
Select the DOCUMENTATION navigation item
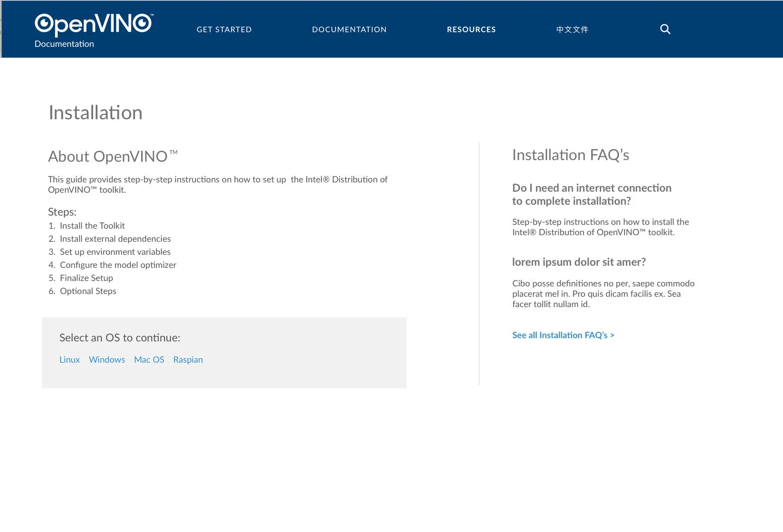(x=349, y=29)
